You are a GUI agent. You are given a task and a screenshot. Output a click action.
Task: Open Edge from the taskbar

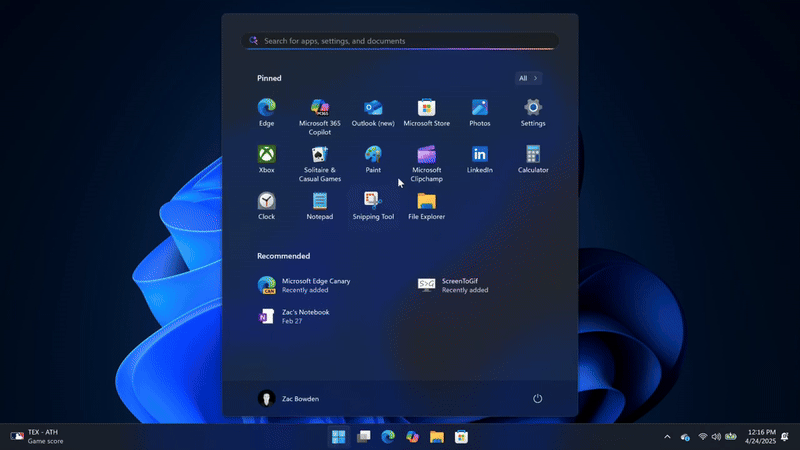(x=388, y=437)
